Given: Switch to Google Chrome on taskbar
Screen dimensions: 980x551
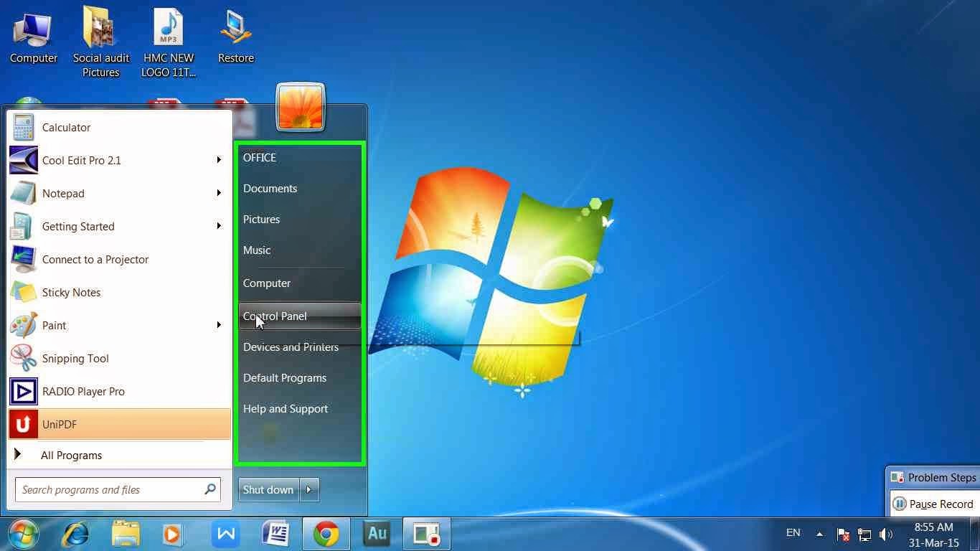Looking at the screenshot, I should tap(326, 534).
